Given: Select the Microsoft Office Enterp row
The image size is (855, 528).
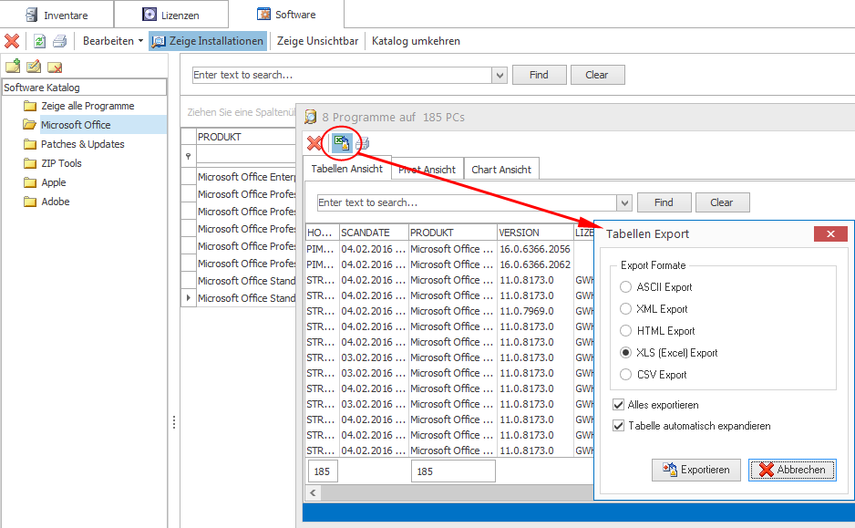Looking at the screenshot, I should pyautogui.click(x=245, y=177).
